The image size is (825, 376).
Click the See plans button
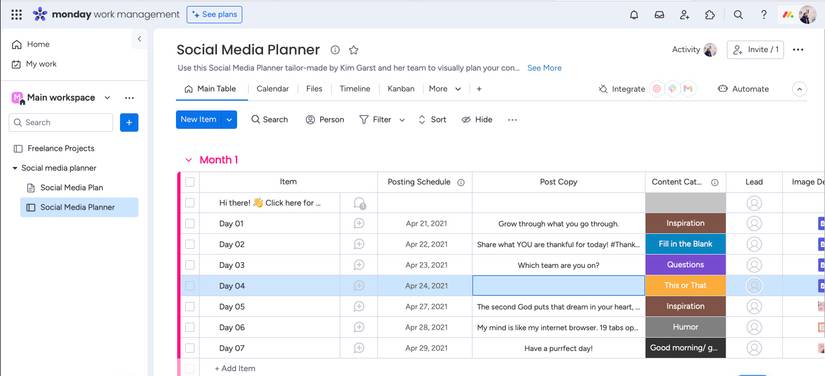click(x=215, y=15)
